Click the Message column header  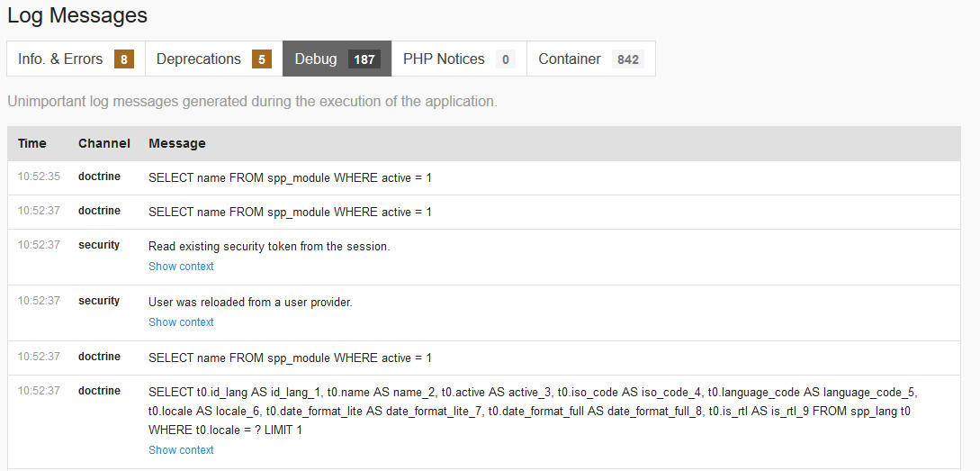pyautogui.click(x=177, y=143)
